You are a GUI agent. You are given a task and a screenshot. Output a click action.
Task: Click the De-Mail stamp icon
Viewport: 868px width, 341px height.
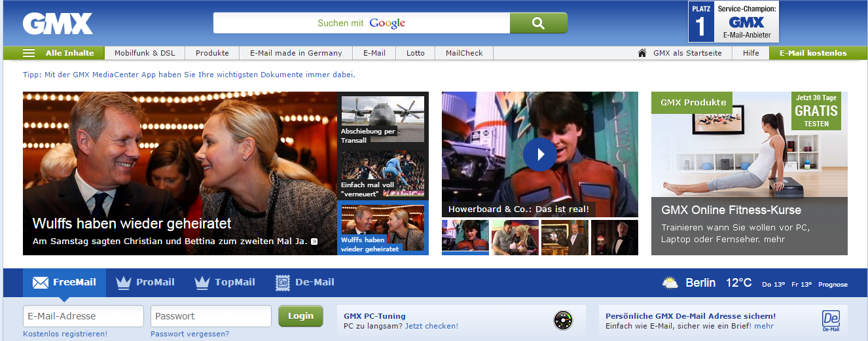[x=283, y=283]
